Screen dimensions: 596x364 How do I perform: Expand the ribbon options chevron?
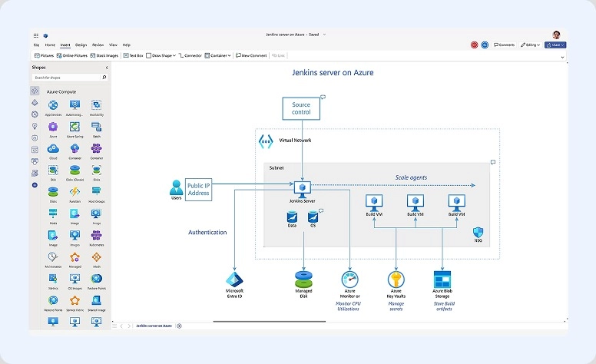pyautogui.click(x=562, y=58)
